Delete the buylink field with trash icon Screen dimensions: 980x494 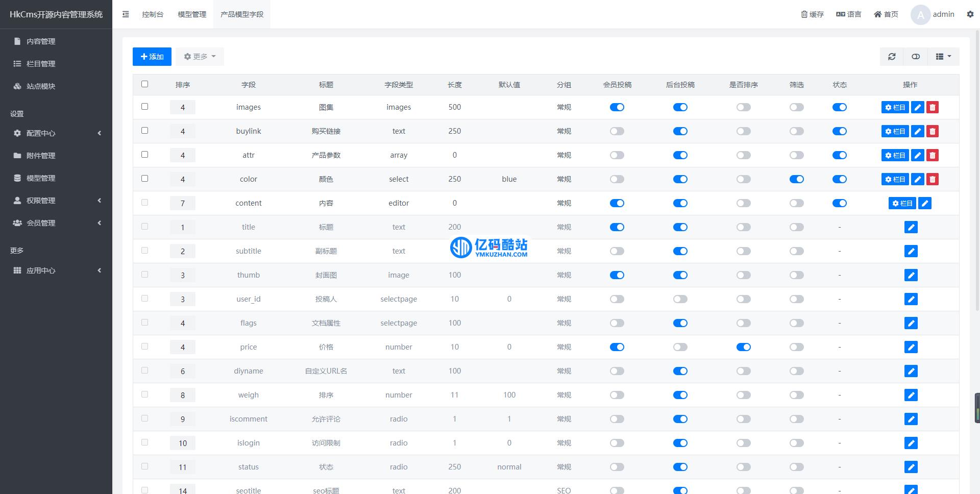coord(933,131)
